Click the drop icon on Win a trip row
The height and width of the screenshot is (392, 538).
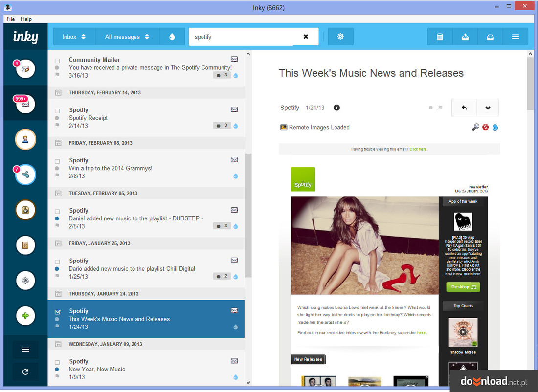coord(236,176)
